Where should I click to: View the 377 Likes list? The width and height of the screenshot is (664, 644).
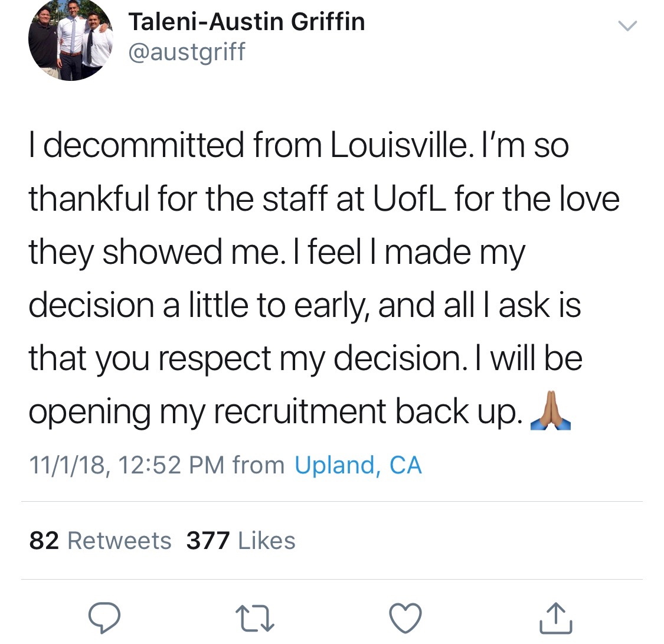[241, 540]
